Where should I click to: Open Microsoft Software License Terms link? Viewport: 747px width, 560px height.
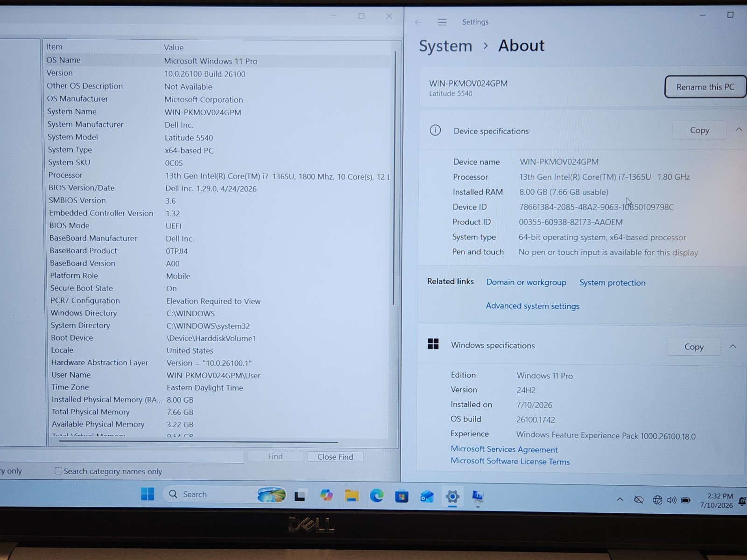[x=510, y=461]
